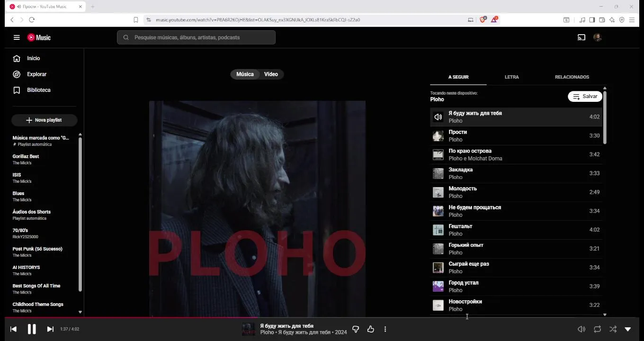Click the queue panel scrollbar
Image resolution: width=644 pixels, height=341 pixels.
point(605,117)
